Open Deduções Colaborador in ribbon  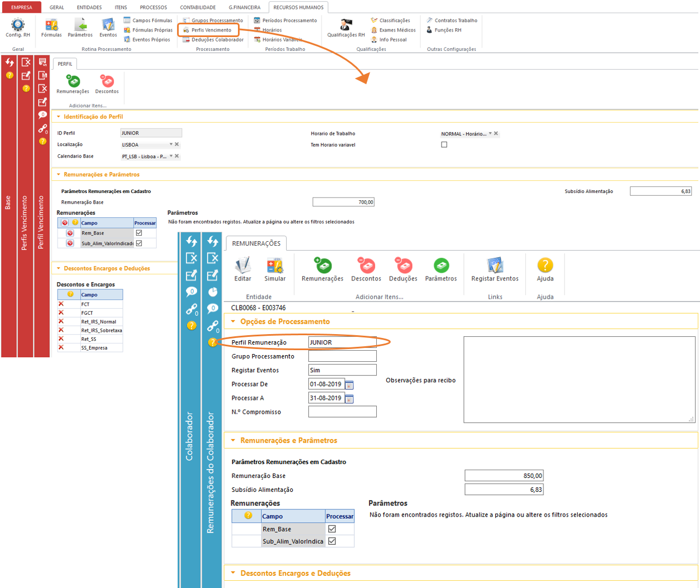[x=217, y=40]
